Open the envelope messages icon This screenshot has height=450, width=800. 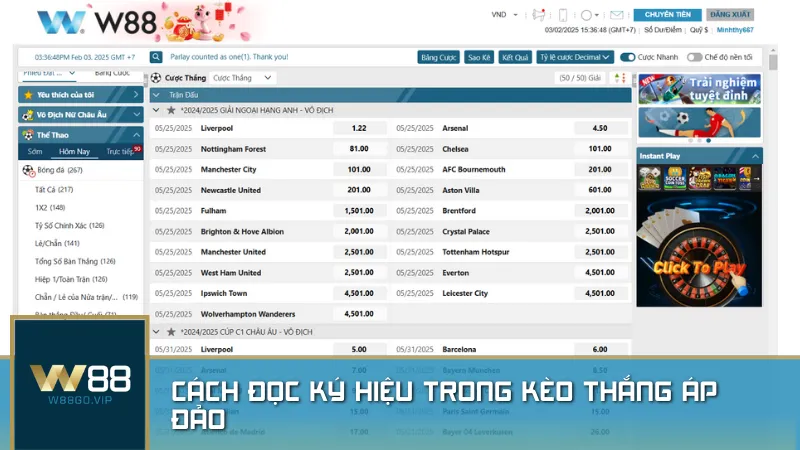[x=616, y=15]
